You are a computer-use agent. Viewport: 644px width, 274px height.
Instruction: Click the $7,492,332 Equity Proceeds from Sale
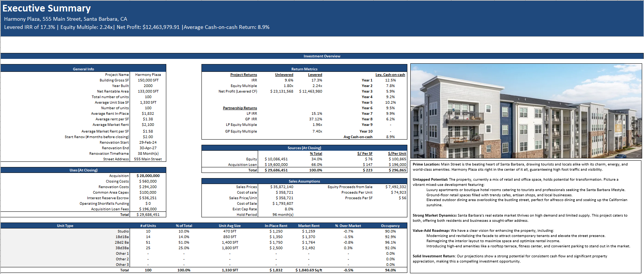(396, 187)
